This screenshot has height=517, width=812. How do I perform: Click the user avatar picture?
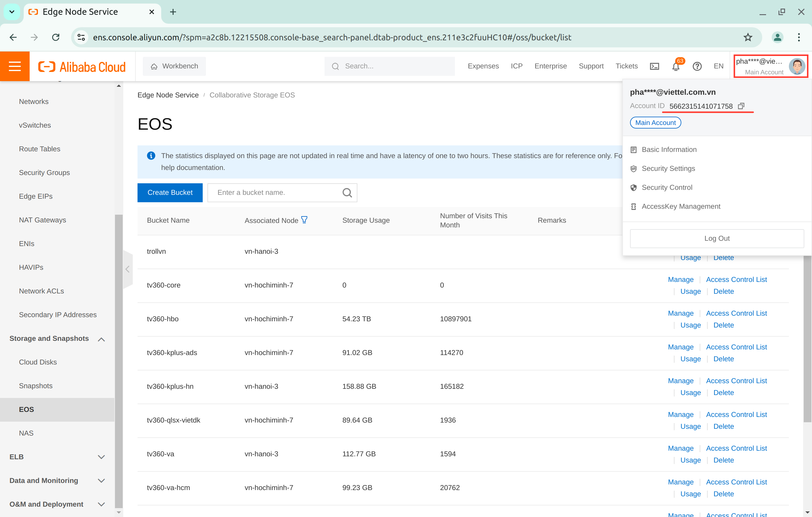point(797,66)
